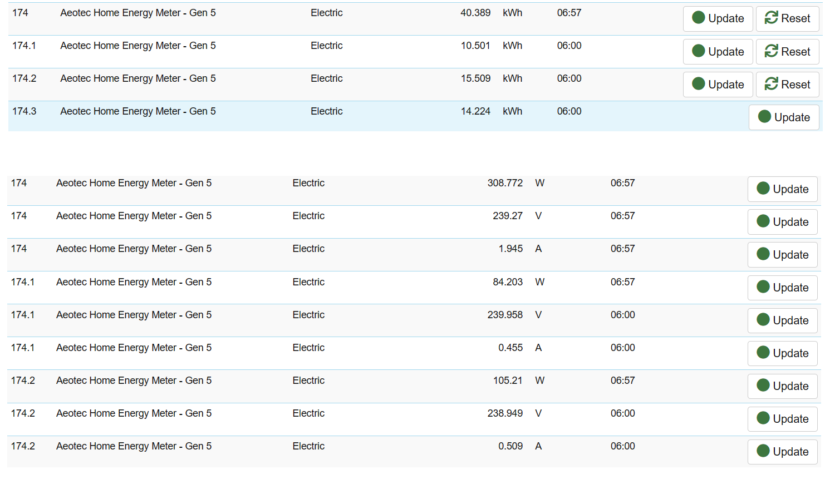The height and width of the screenshot is (504, 825).
Task: Hit the green Update icon for the 1.945 A reading
Action: pos(763,254)
